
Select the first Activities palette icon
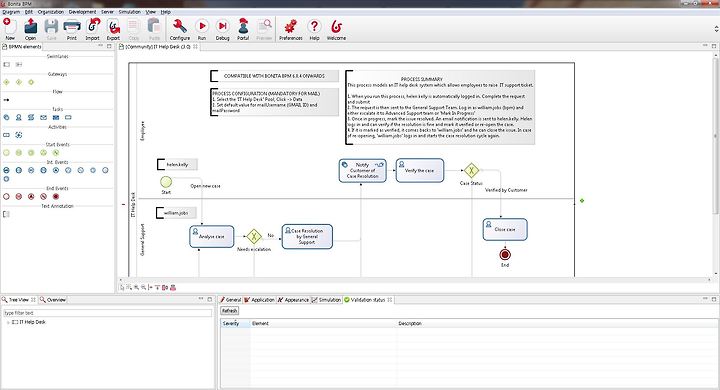coord(6,135)
